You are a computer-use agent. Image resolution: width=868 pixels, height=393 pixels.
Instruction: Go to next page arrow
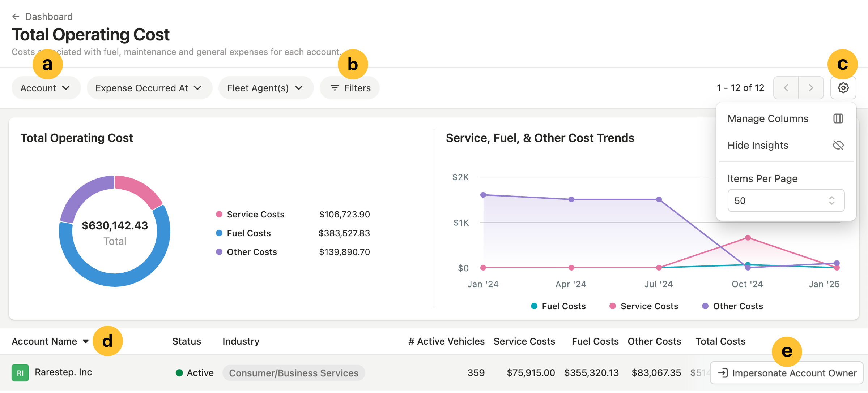(x=811, y=88)
